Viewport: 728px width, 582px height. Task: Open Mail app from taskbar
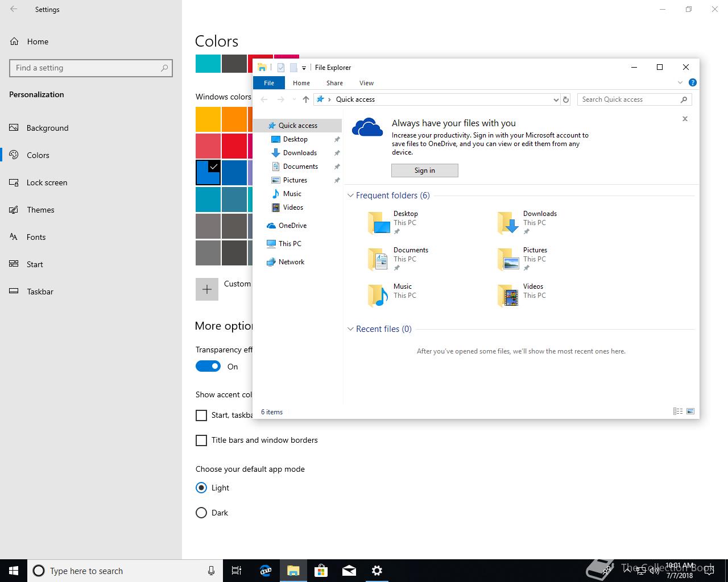349,571
